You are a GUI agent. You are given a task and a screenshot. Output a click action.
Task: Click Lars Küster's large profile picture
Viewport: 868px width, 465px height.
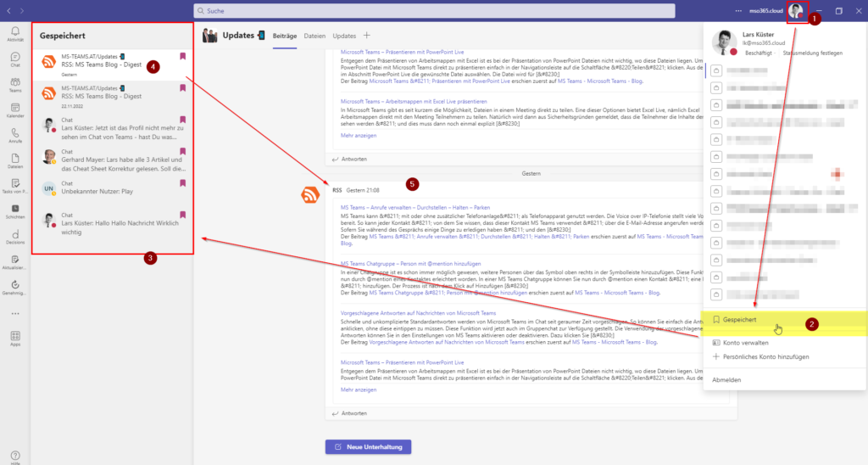tap(724, 42)
